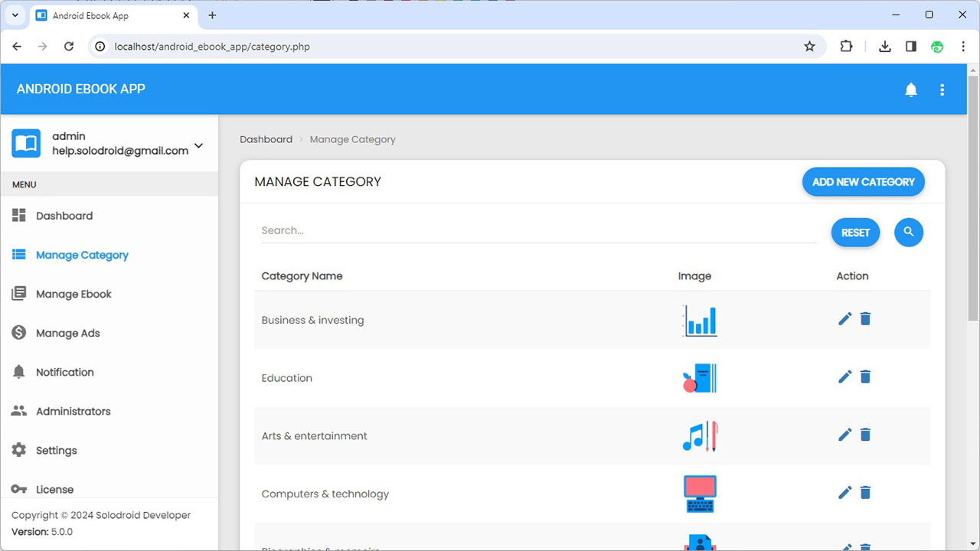Click the notification bell in header

pos(911,90)
